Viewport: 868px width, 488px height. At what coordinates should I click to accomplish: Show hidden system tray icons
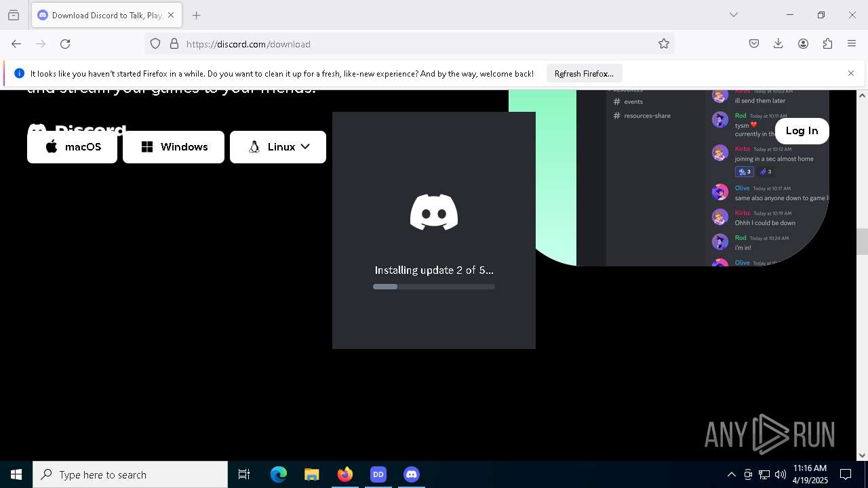click(x=731, y=474)
